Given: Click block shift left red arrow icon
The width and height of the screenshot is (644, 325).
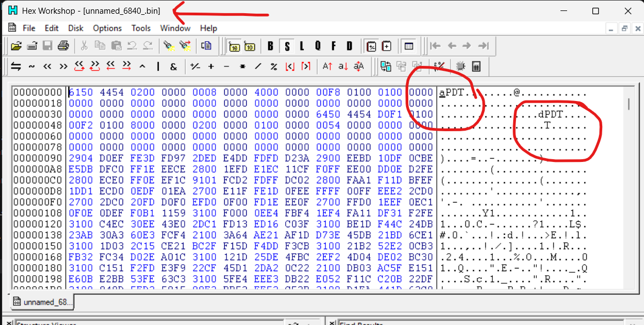Looking at the screenshot, I should (x=110, y=66).
